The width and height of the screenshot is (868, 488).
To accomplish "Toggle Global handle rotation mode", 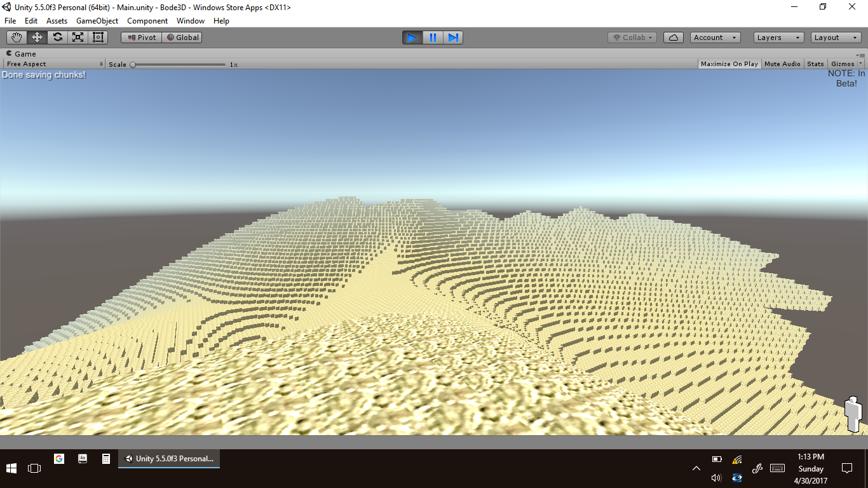I will click(x=182, y=37).
